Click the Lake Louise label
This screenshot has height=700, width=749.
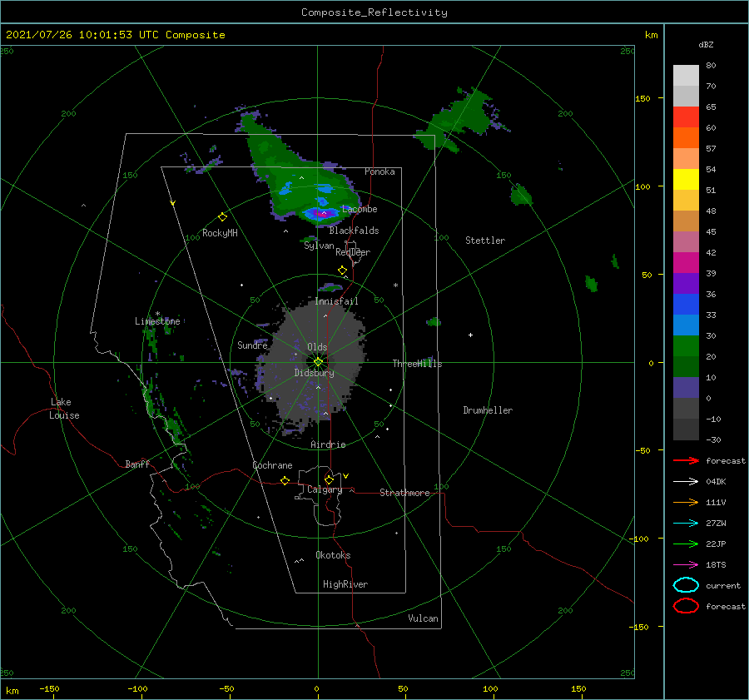(64, 409)
